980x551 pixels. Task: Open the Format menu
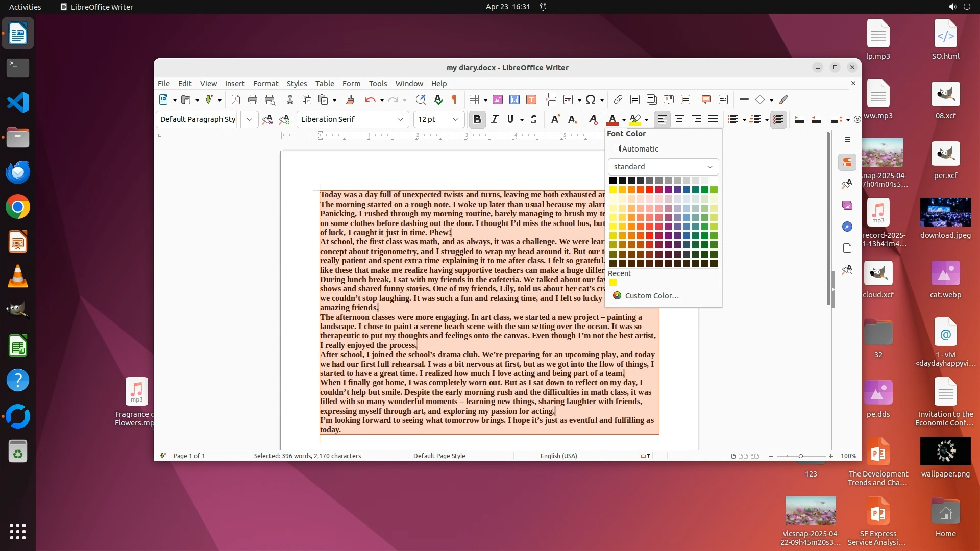[x=265, y=83]
